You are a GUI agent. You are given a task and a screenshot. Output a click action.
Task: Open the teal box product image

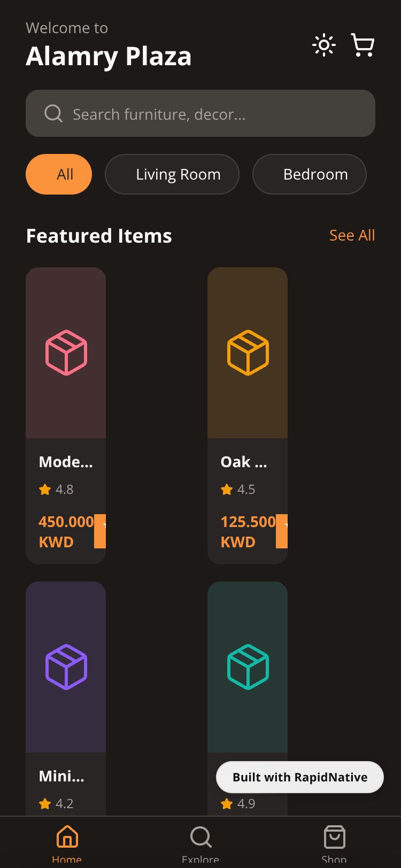pyautogui.click(x=248, y=667)
